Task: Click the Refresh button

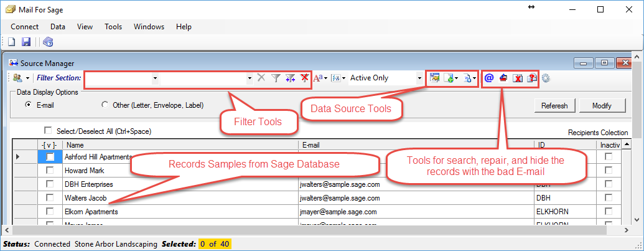Action: tap(554, 106)
